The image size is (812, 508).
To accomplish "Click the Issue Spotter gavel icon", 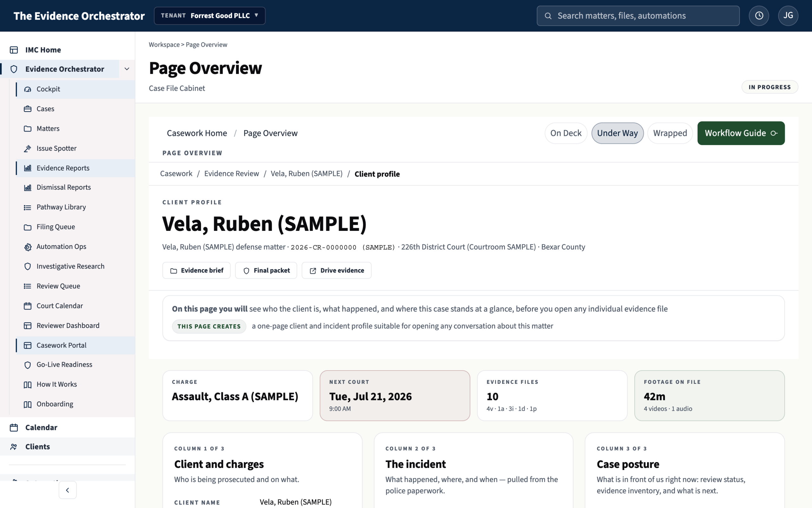I will click(28, 148).
